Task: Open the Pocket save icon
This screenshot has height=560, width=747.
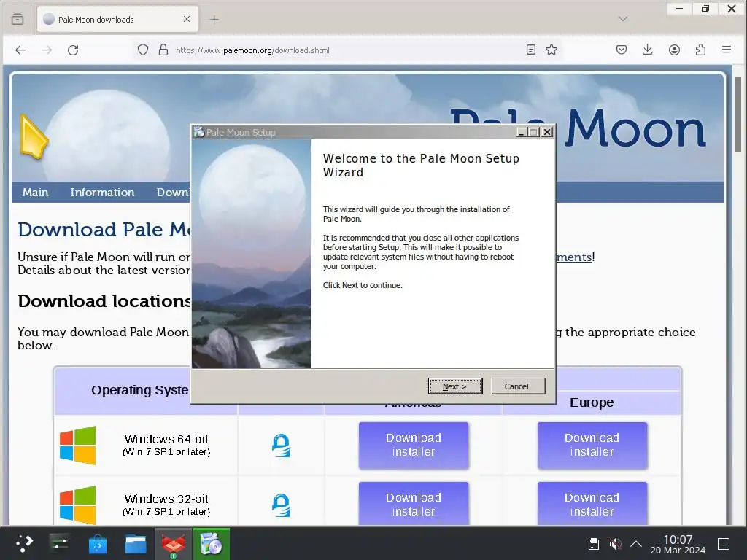Action: click(622, 50)
